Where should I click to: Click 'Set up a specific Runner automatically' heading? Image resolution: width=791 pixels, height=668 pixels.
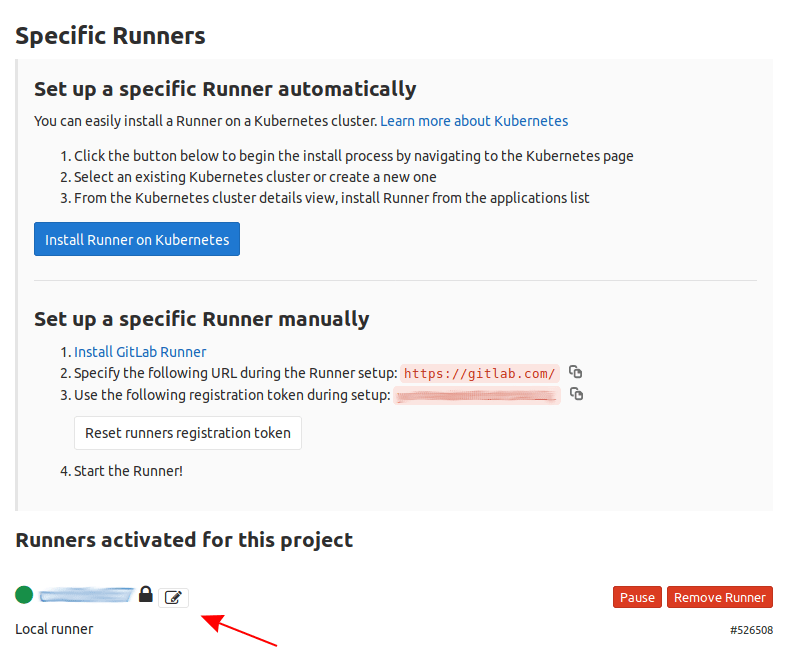pos(225,89)
